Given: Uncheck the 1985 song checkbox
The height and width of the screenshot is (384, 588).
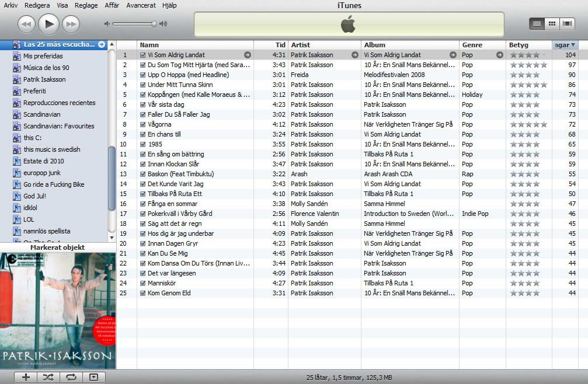Looking at the screenshot, I should tap(142, 144).
